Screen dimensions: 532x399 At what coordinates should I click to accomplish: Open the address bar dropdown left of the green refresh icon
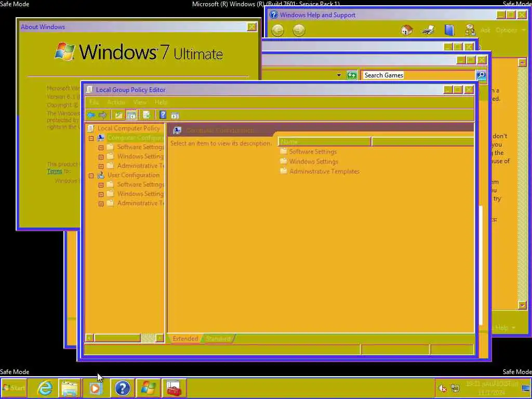339,75
